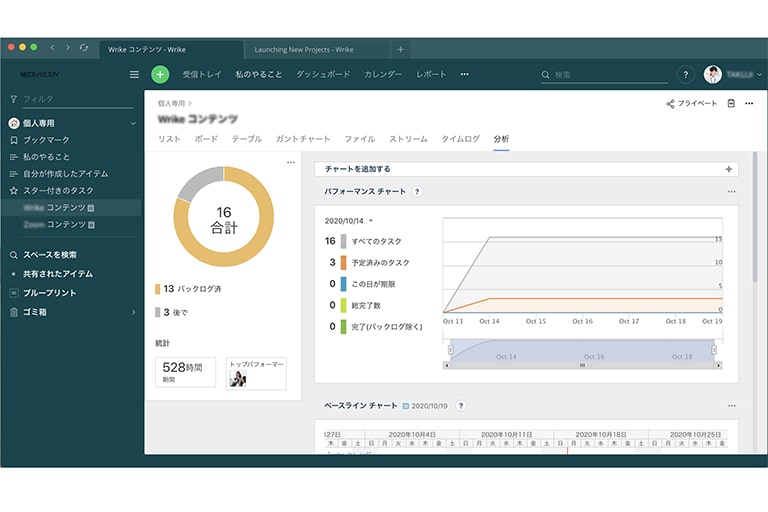
Task: Click the folder info icon next to Private
Action: point(731,103)
